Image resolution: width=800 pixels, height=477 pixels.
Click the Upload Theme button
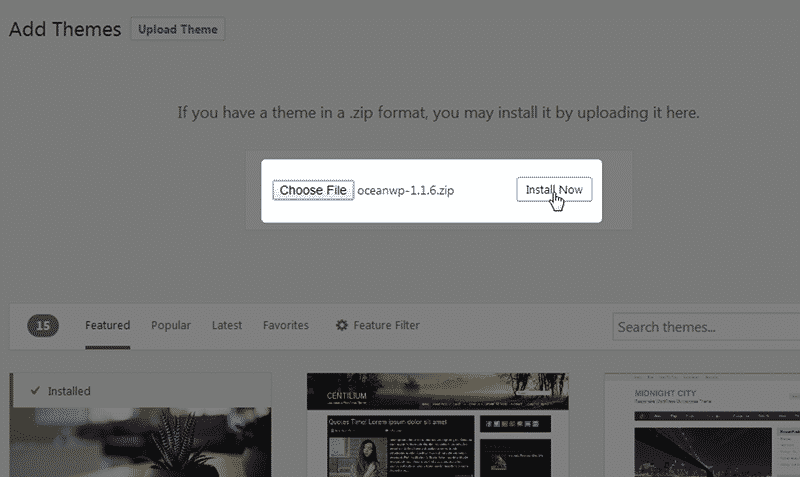(178, 29)
